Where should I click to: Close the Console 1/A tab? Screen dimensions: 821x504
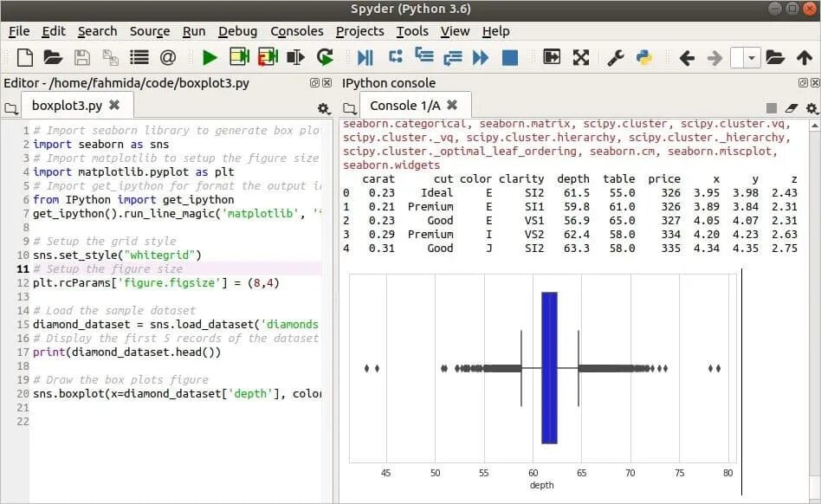tap(452, 105)
